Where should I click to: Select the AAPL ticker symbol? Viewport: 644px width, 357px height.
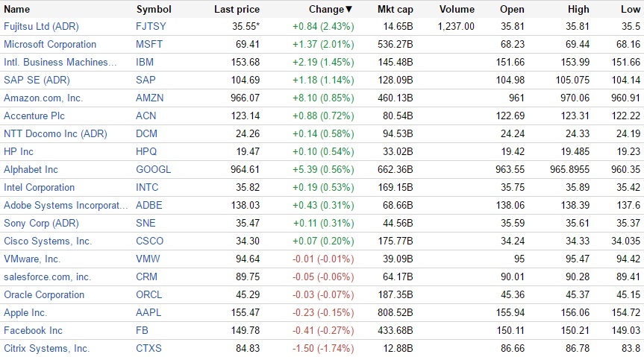149,313
